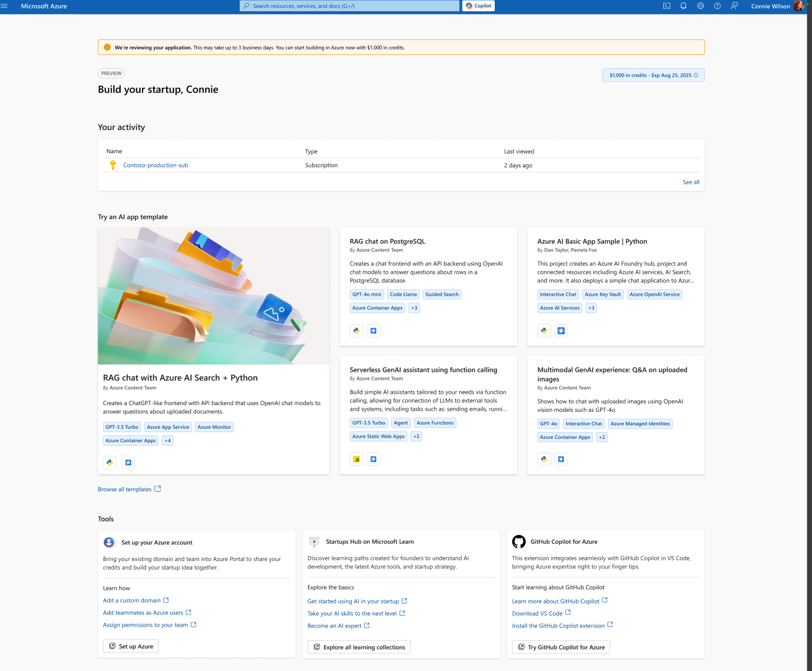Click Microsoft Azure home title
812x671 pixels.
[44, 6]
